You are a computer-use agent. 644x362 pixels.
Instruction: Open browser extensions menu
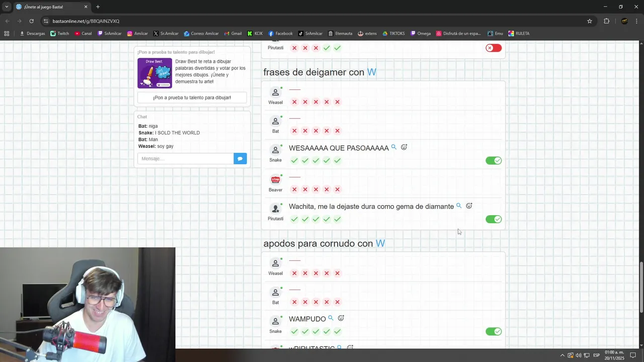click(606, 21)
